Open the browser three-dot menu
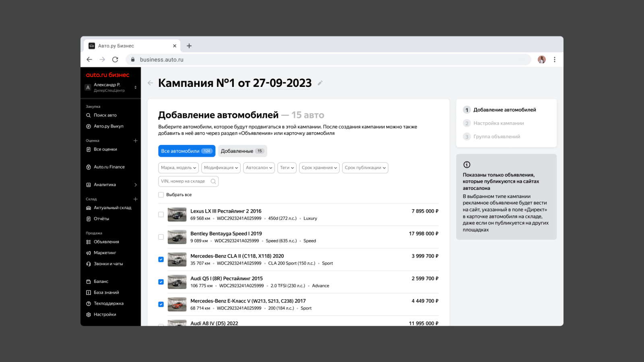This screenshot has width=644, height=362. coord(555,60)
